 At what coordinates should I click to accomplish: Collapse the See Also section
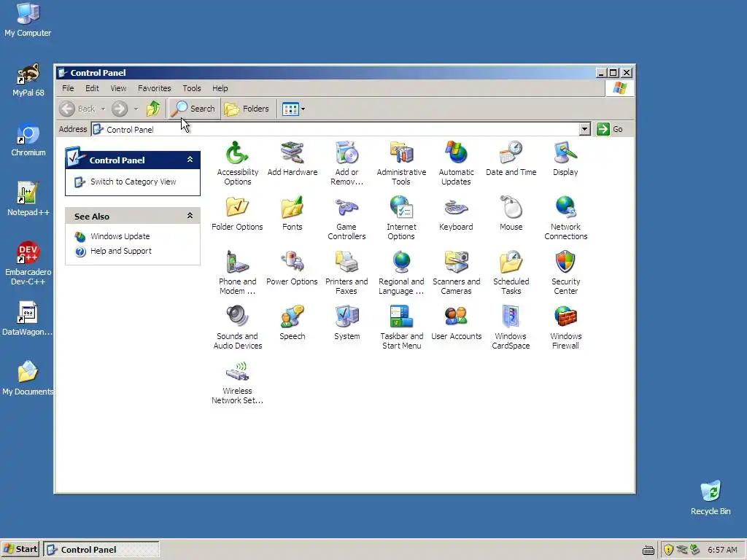click(x=190, y=216)
